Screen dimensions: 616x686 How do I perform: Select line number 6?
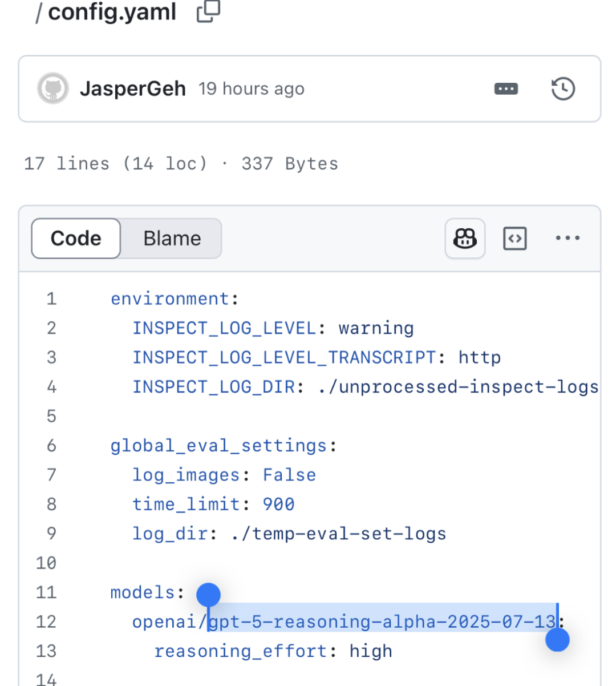[51, 446]
